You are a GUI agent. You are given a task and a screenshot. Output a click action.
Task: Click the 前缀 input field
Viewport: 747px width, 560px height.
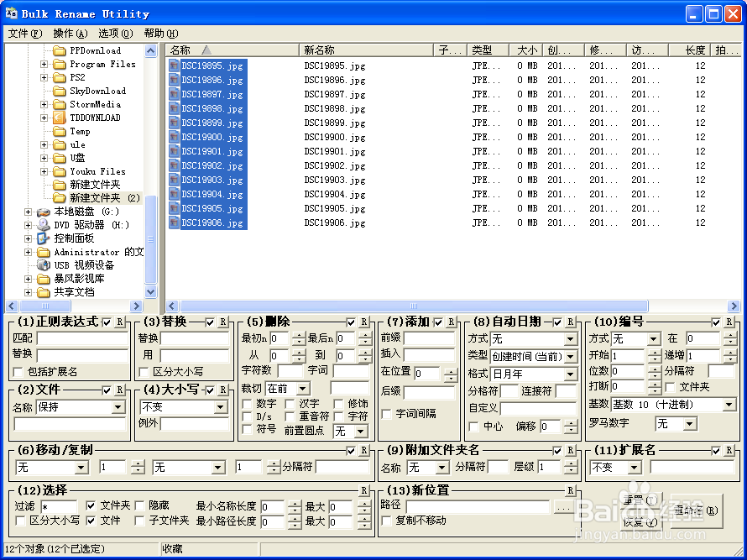tap(429, 338)
